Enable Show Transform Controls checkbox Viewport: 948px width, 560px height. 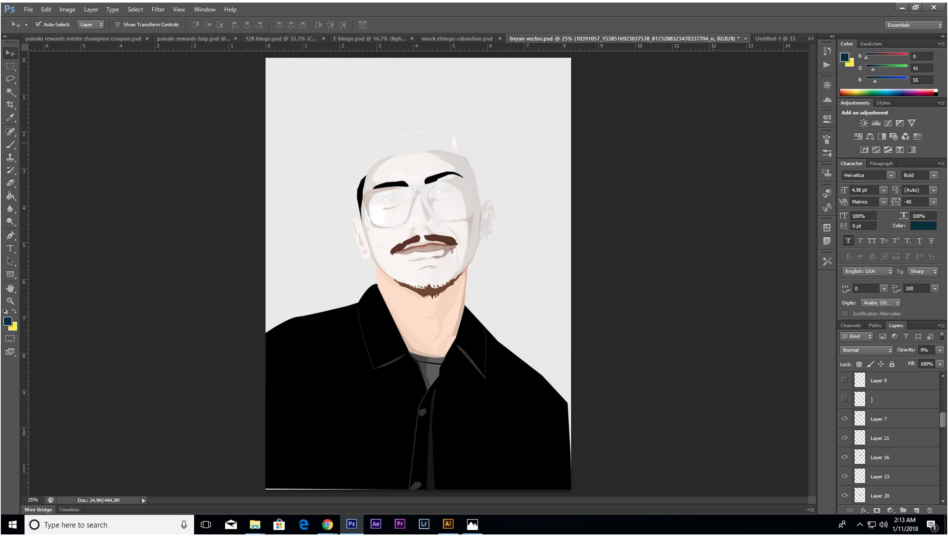117,24
